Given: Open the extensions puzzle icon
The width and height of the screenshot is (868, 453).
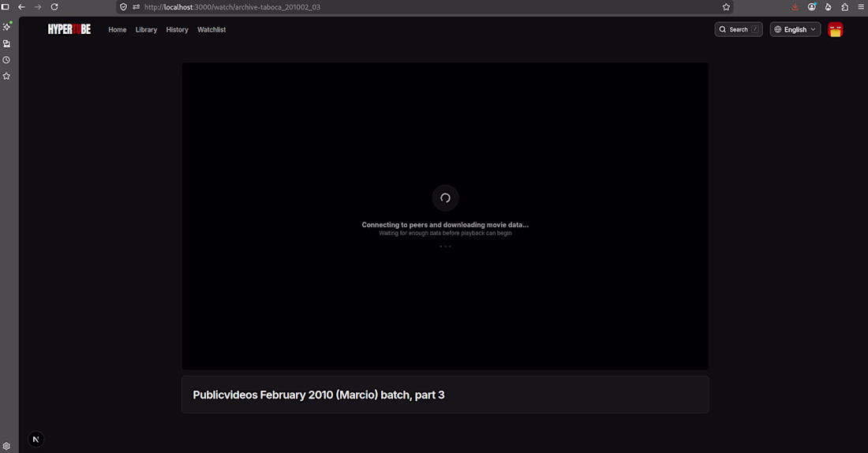Looking at the screenshot, I should (845, 7).
